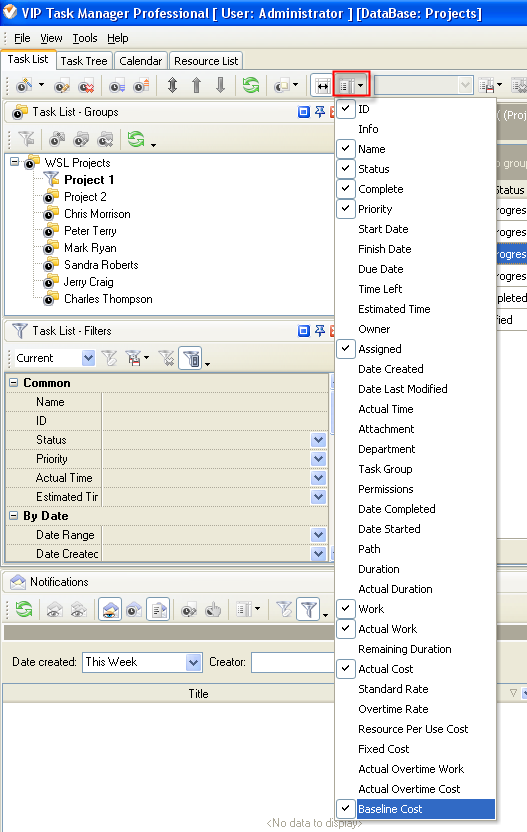Click the Creator input field
527x832 pixels.
(x=292, y=662)
